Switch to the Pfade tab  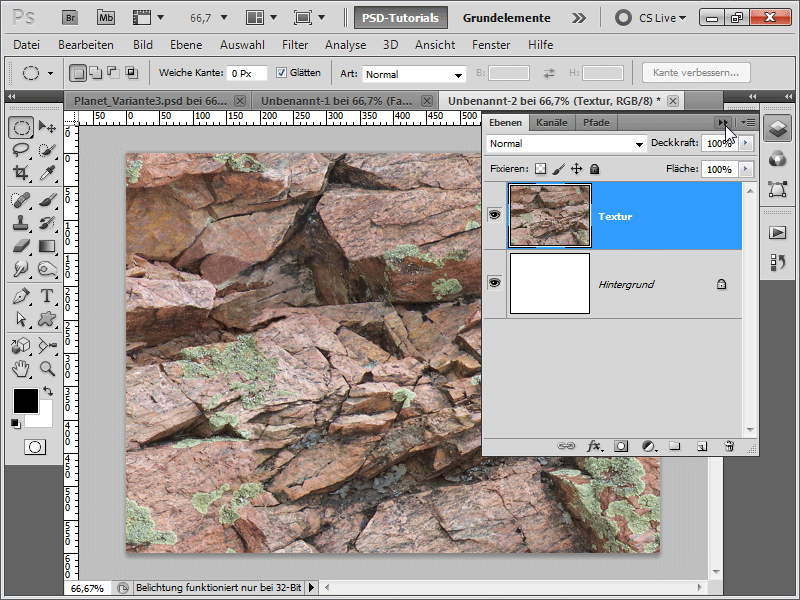(596, 122)
